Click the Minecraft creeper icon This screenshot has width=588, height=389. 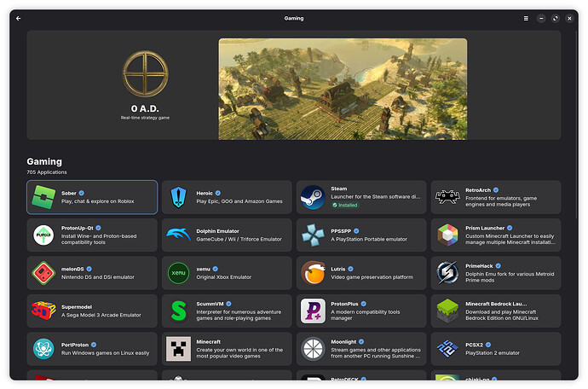(x=178, y=349)
